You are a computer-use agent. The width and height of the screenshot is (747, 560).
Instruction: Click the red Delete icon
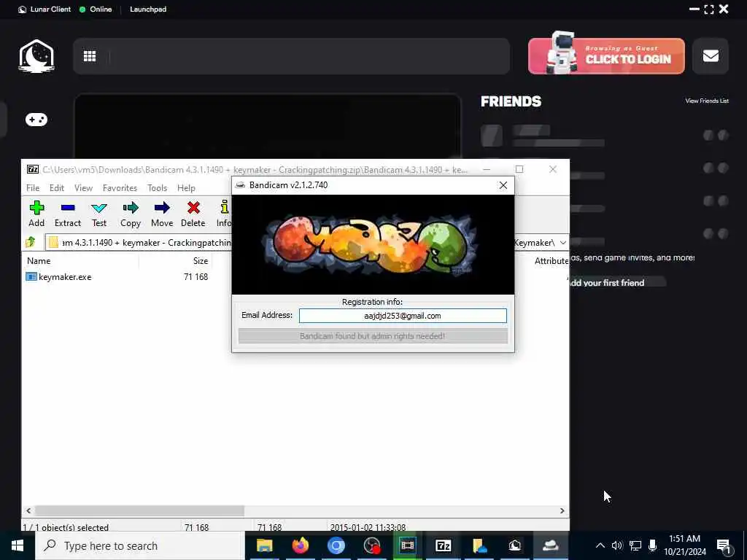click(193, 214)
